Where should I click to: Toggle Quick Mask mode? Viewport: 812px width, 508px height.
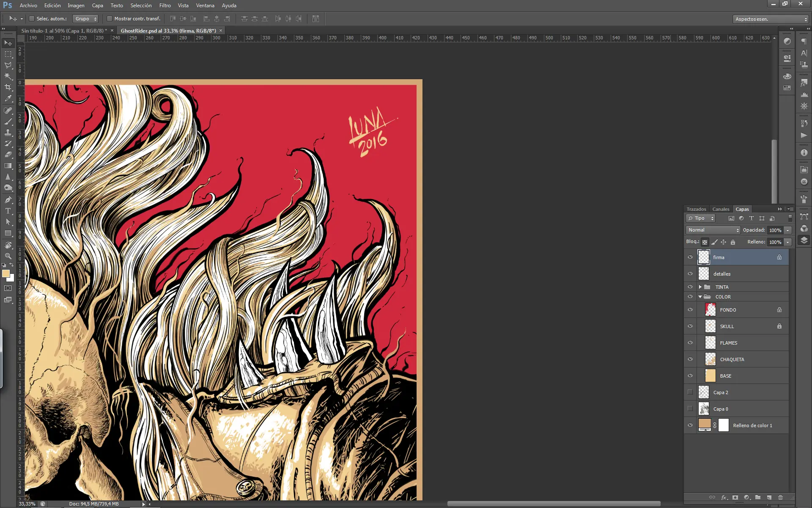(x=8, y=288)
